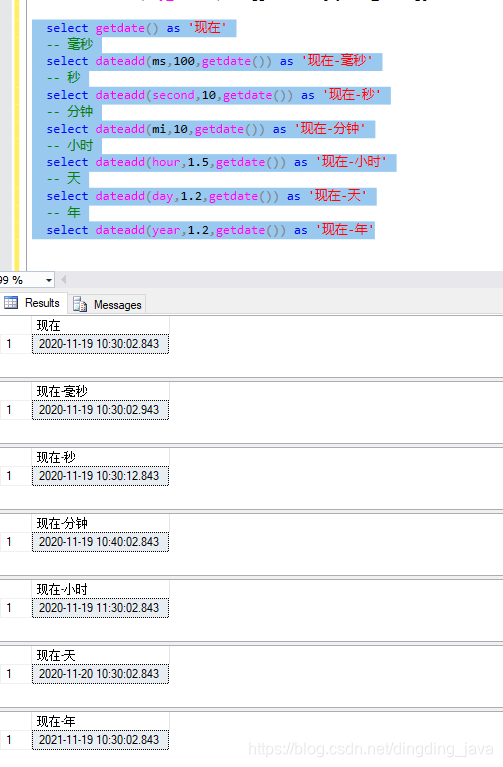Click the Results grid icon
Screen dimensions: 503x767
[11, 303]
